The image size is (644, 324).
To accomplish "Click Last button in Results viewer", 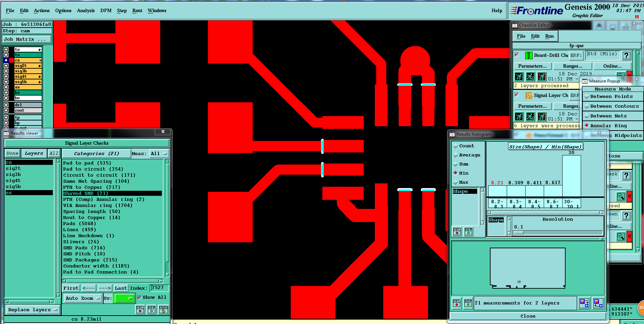I will pos(120,288).
